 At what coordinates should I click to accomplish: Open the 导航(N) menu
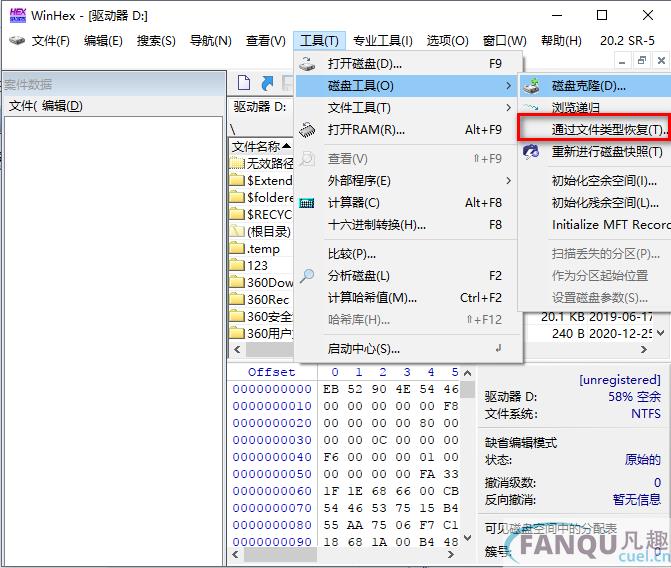click(211, 41)
